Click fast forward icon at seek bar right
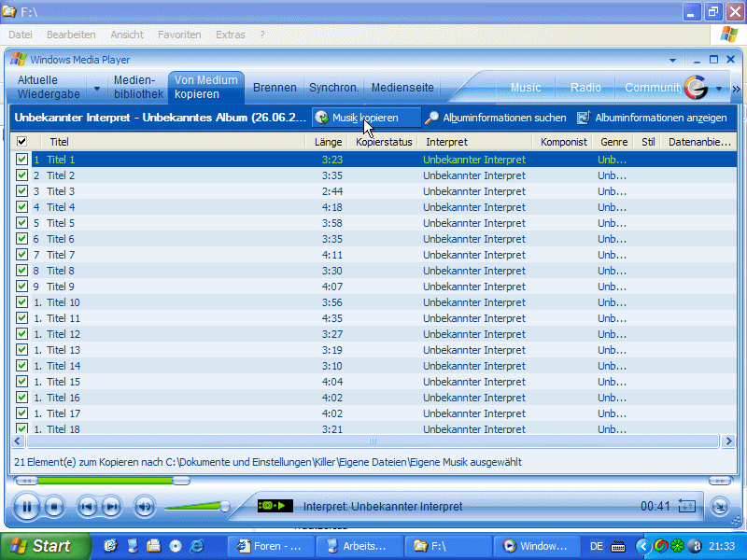The height and width of the screenshot is (560, 747). (x=720, y=481)
